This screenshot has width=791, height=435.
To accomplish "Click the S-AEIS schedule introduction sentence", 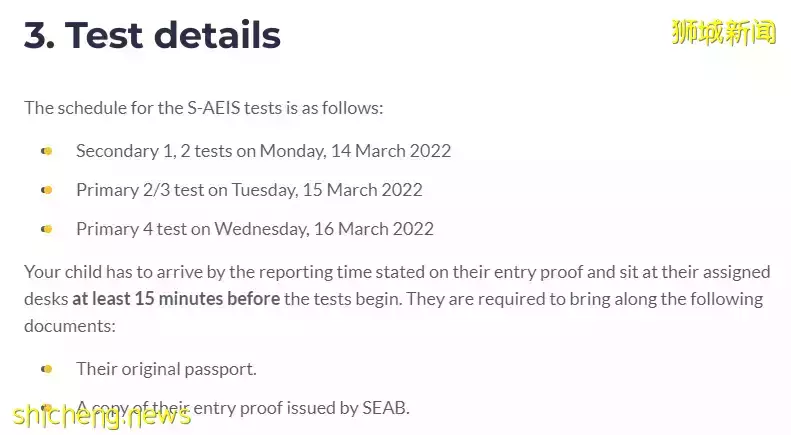I will [x=203, y=108].
